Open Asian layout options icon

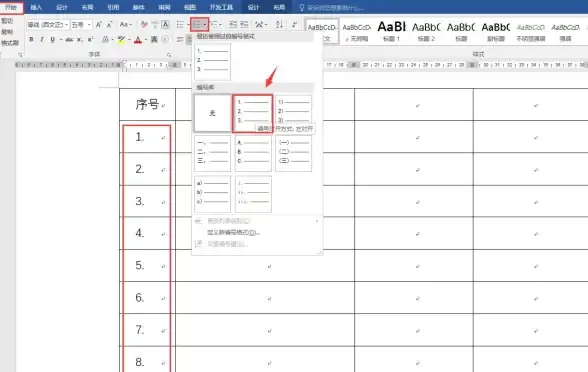coord(259,25)
